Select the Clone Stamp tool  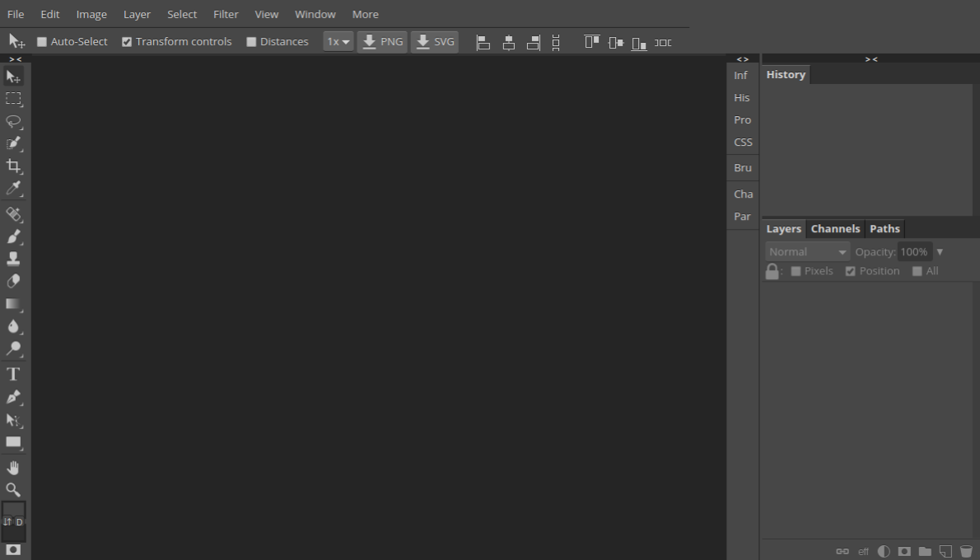[13, 258]
